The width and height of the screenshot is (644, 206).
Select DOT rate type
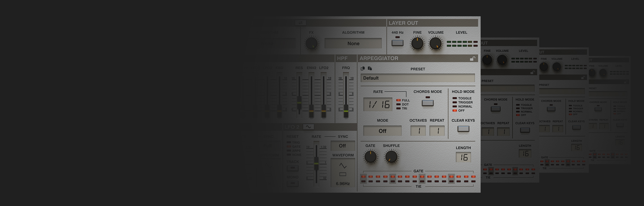click(x=402, y=105)
